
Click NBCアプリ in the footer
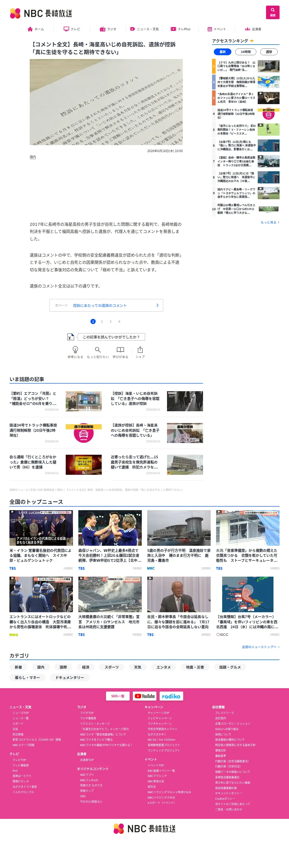(86, 775)
